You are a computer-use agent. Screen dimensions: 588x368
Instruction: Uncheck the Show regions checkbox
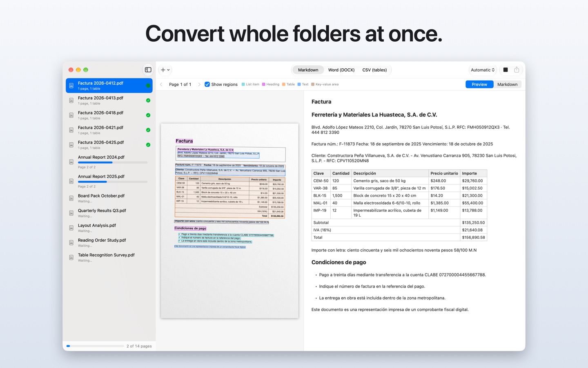(x=207, y=85)
